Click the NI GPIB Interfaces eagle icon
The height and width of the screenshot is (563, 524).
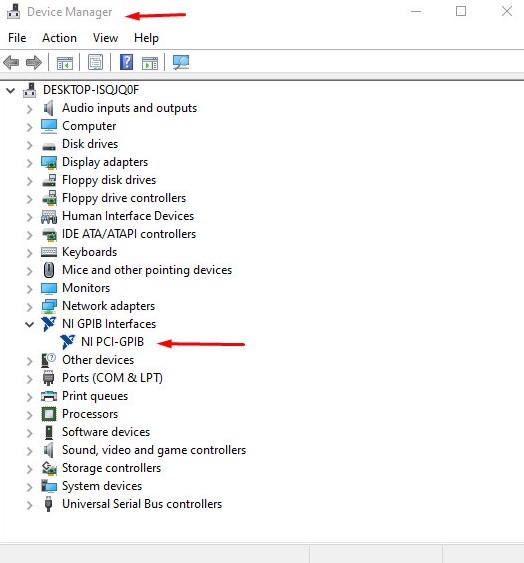pos(48,324)
